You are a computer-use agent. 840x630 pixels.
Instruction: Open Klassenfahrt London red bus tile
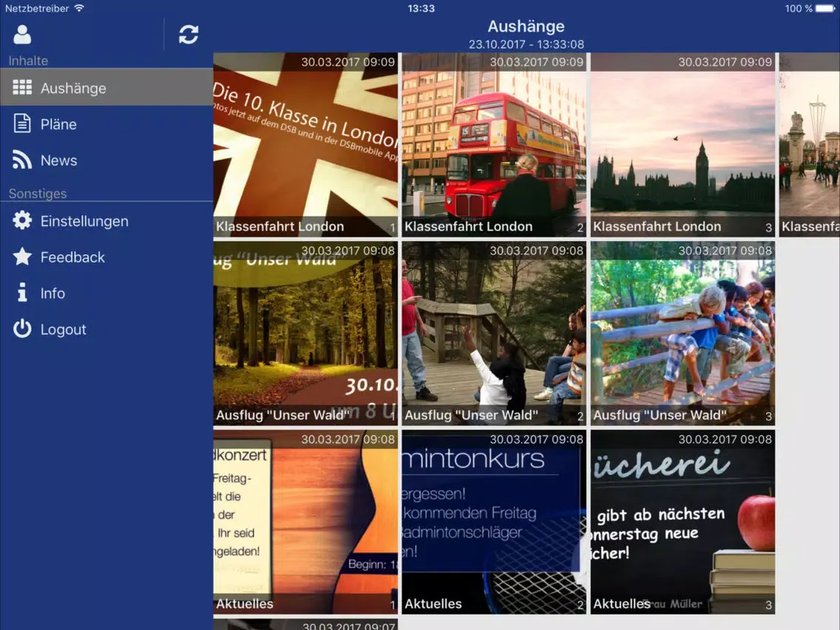tap(494, 145)
